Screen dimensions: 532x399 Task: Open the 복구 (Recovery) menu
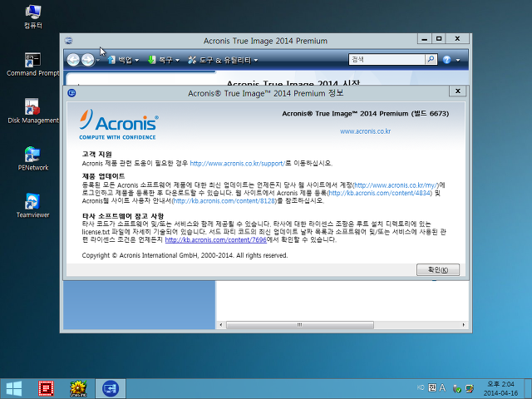163,60
